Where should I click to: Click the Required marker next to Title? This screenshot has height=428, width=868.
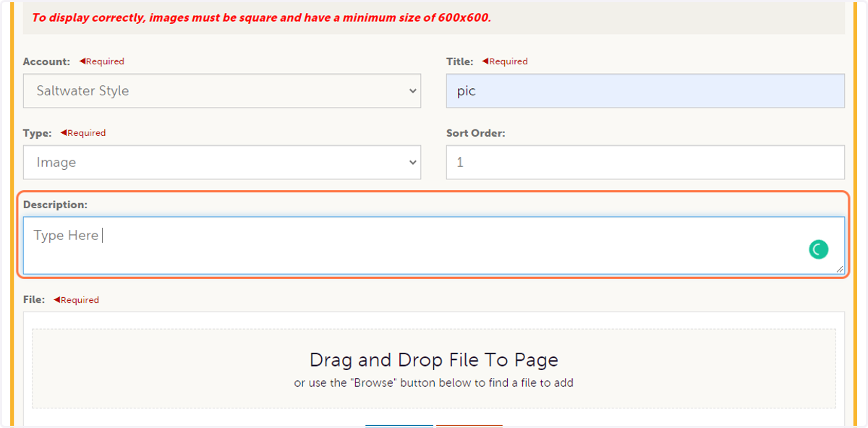point(505,61)
